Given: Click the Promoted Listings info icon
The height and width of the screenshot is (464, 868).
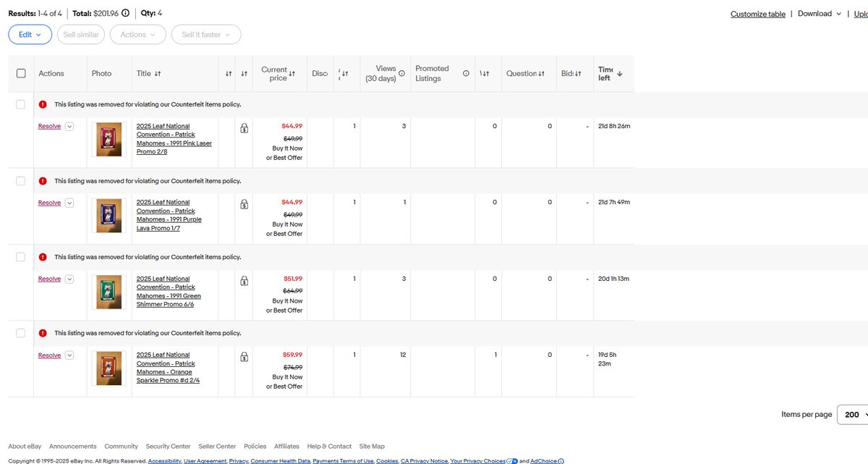Looking at the screenshot, I should [x=466, y=73].
